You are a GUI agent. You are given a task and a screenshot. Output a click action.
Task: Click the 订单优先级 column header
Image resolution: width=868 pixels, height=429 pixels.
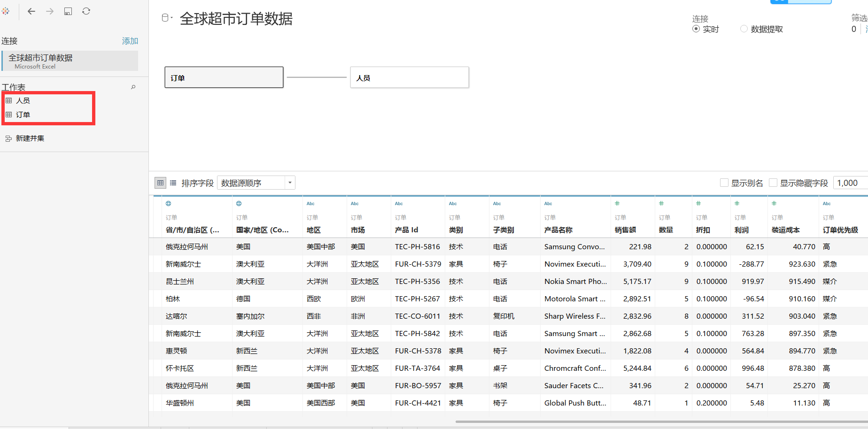[x=840, y=230]
